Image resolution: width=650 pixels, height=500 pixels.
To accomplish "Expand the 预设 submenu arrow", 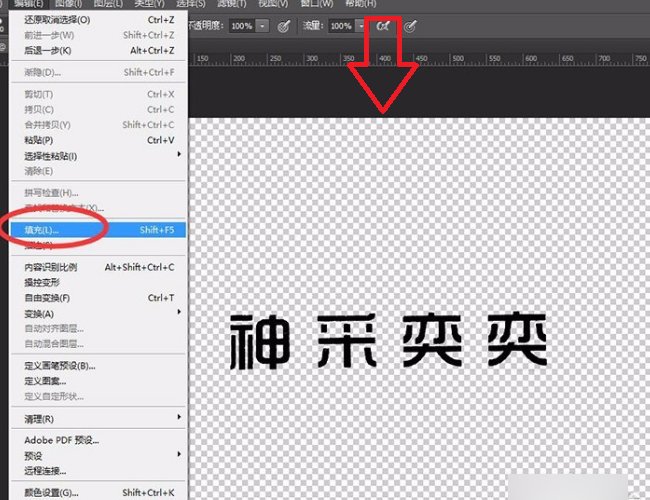I will coord(179,454).
